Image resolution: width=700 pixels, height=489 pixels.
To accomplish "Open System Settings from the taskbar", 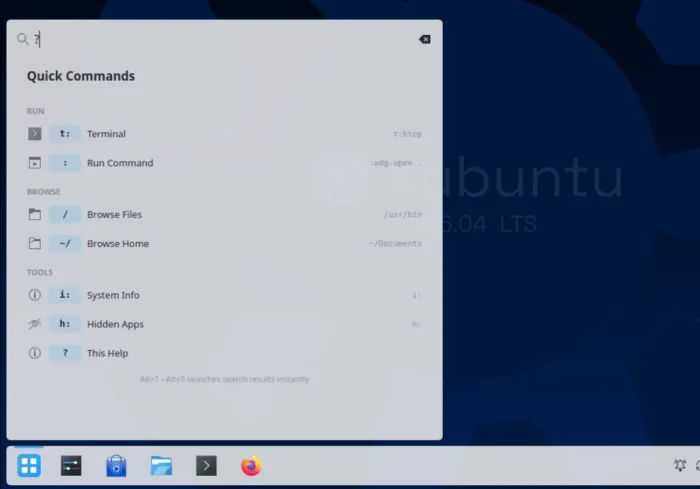I will pyautogui.click(x=71, y=466).
